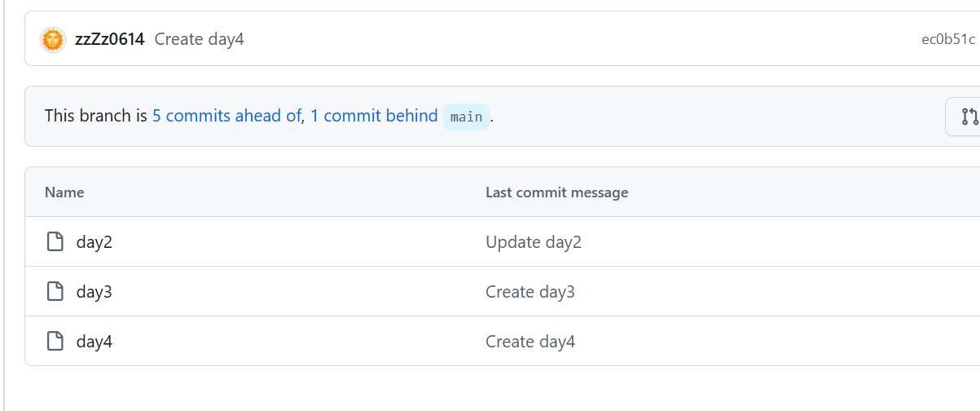The image size is (980, 411).
Task: Open the latest commit message Create day4 at top
Action: tap(199, 39)
